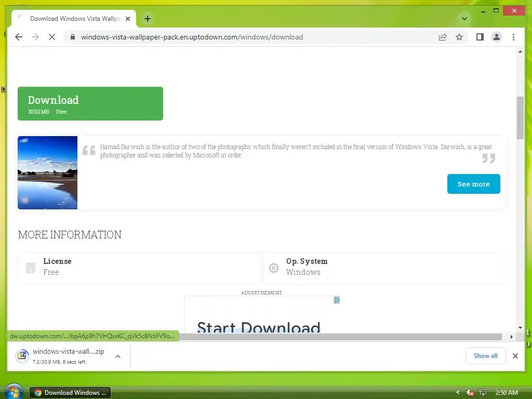
Task: Click the 2:50 AM clock
Action: [507, 393]
